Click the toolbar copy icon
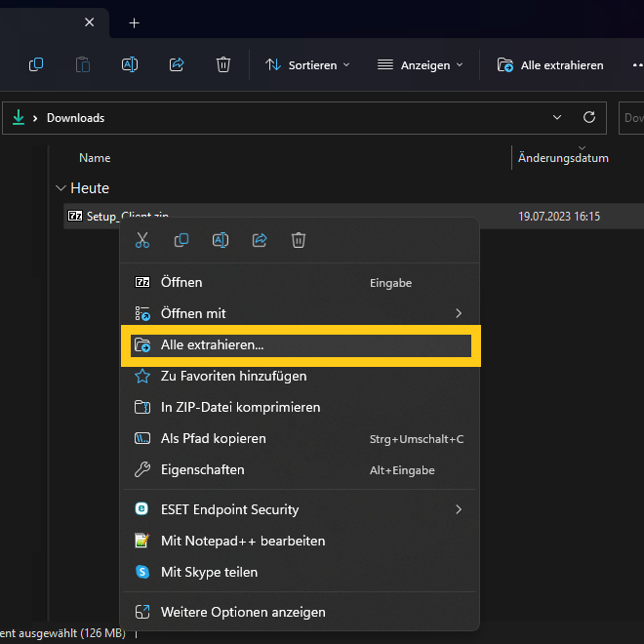The image size is (644, 644). [x=36, y=65]
